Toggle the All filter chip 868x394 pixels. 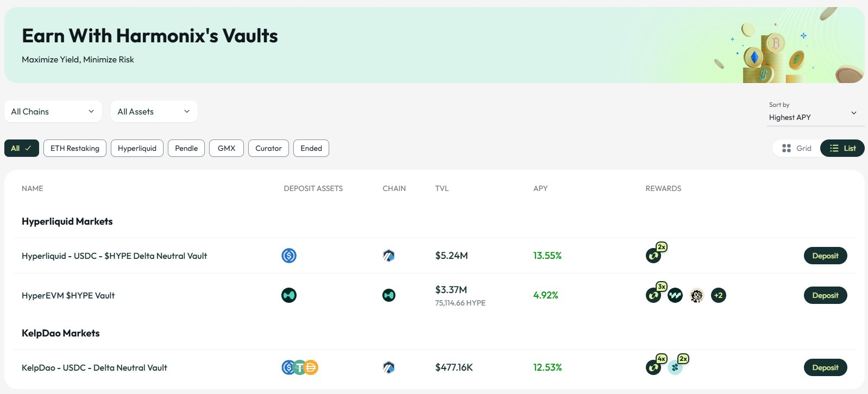pos(22,148)
